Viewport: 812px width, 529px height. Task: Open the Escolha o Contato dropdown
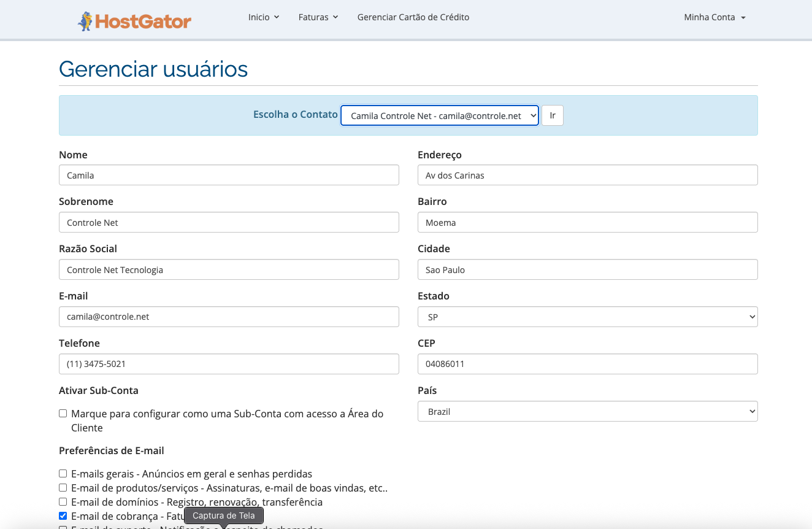440,115
